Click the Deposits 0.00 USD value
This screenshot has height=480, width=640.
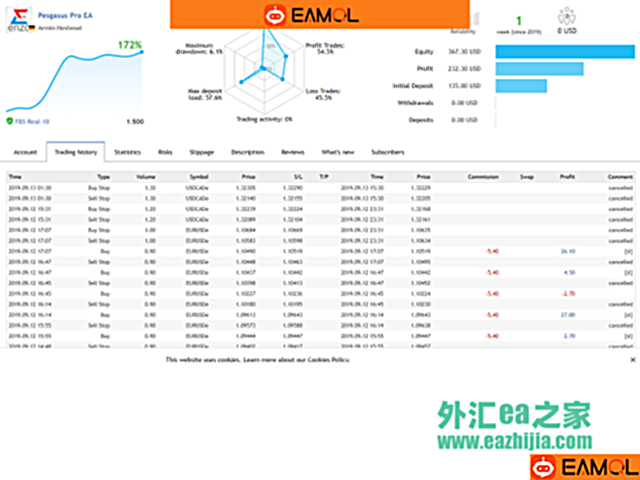coord(464,120)
